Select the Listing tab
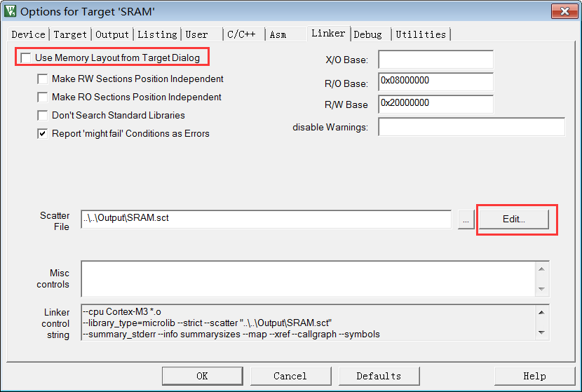The height and width of the screenshot is (392, 582). coord(157,34)
